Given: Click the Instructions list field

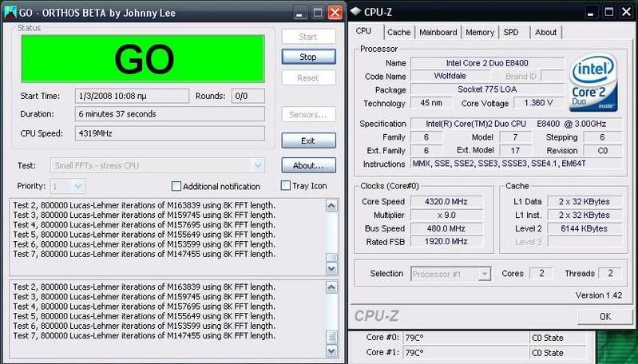Looking at the screenshot, I should 516,164.
